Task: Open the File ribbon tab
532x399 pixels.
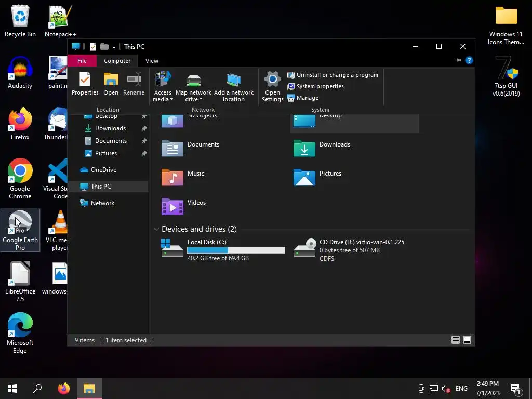Action: (82, 61)
